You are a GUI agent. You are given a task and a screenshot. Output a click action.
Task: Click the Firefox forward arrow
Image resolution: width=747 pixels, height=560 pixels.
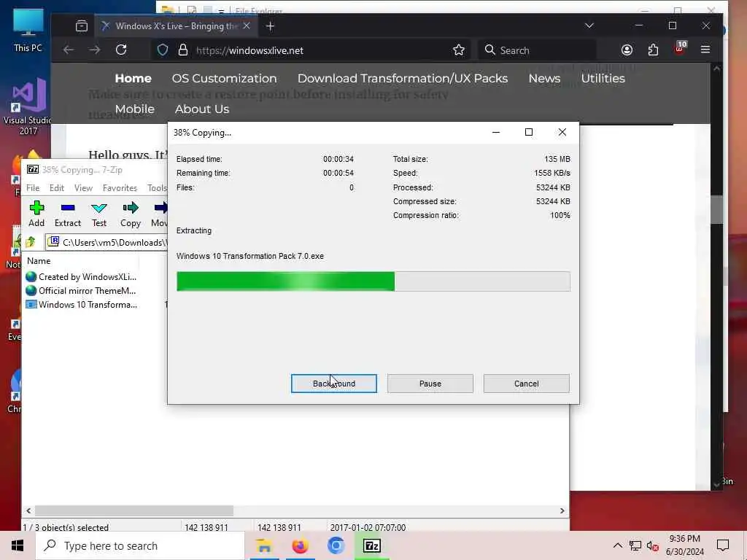pos(95,50)
